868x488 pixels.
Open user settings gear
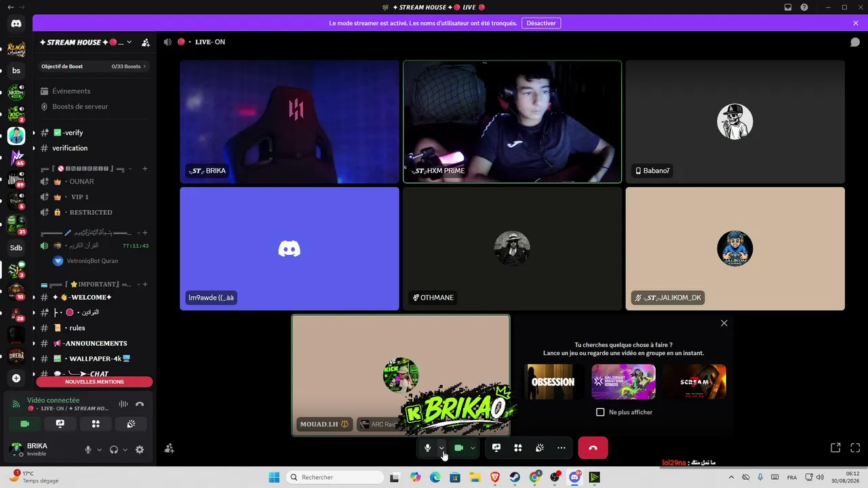140,449
